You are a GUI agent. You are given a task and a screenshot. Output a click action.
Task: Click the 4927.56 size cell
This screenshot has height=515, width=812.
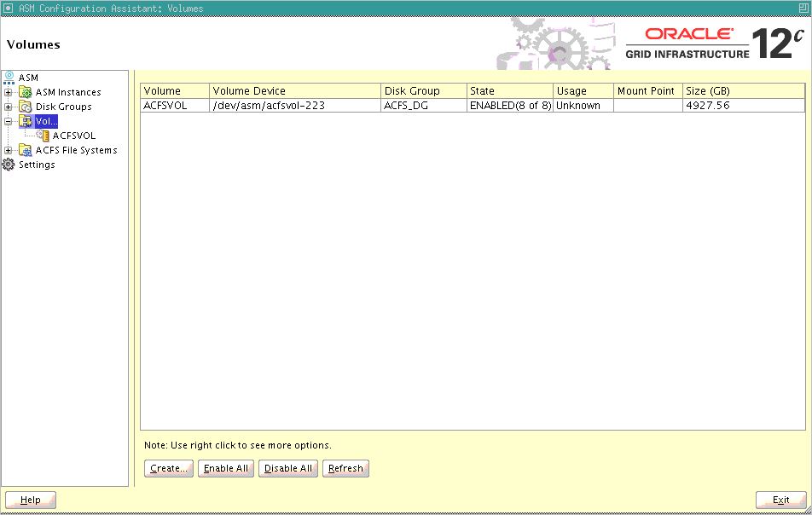pyautogui.click(x=744, y=105)
